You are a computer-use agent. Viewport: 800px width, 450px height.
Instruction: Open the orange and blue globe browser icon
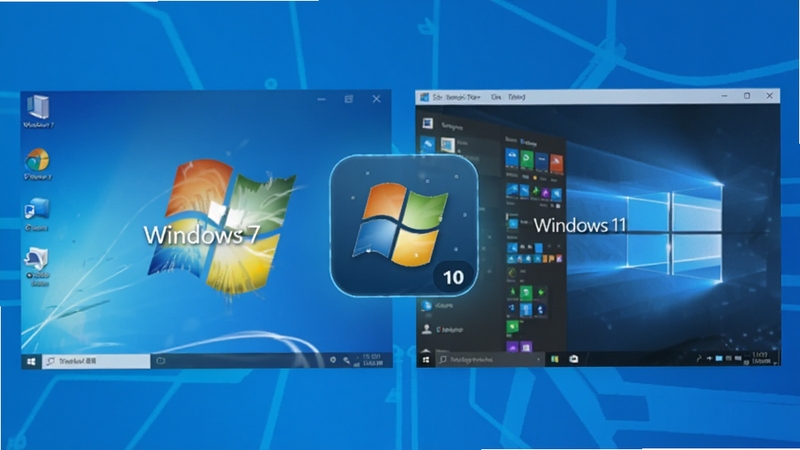click(x=37, y=160)
